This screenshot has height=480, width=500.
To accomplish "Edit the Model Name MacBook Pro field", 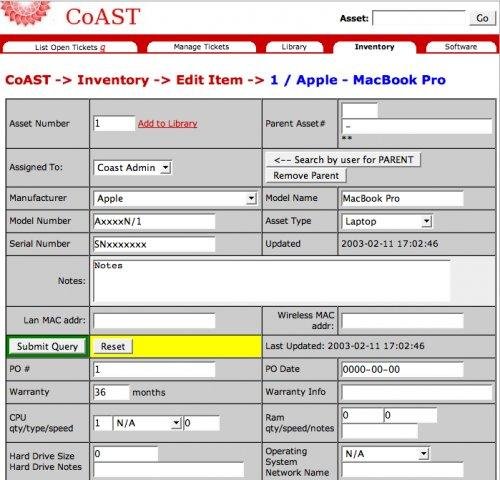I will point(402,199).
